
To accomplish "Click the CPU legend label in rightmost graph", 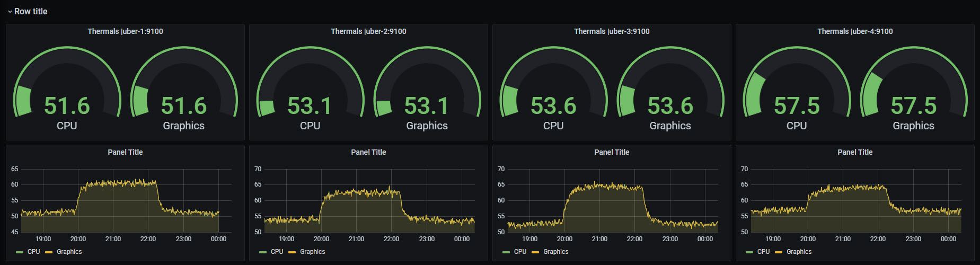I will pyautogui.click(x=763, y=252).
